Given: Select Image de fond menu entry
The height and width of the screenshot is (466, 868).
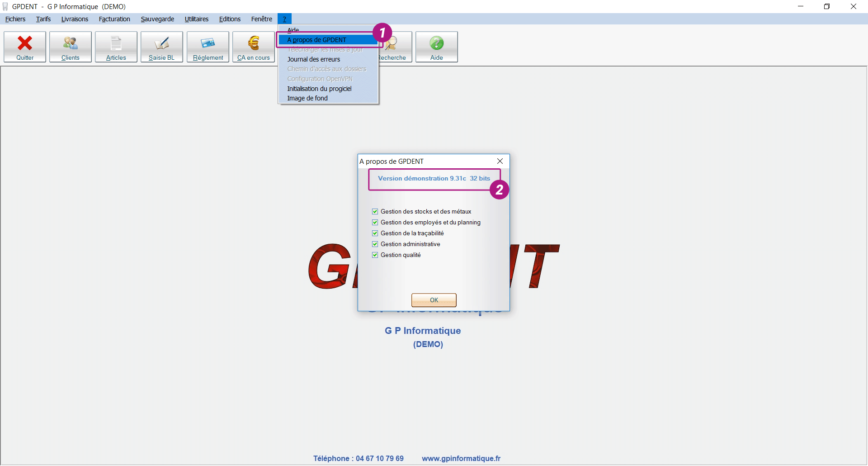Looking at the screenshot, I should point(328,98).
